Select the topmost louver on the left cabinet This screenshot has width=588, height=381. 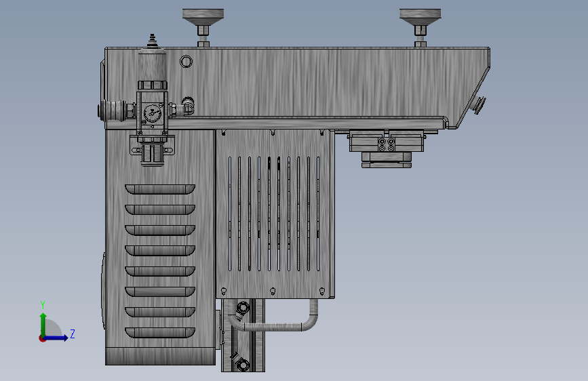pos(160,189)
